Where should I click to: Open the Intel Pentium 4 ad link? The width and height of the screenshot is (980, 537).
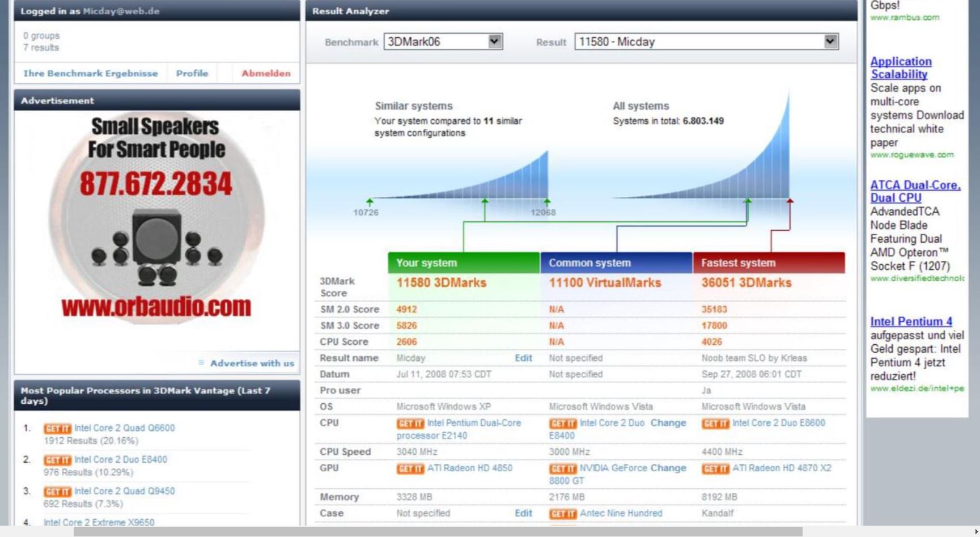click(911, 322)
